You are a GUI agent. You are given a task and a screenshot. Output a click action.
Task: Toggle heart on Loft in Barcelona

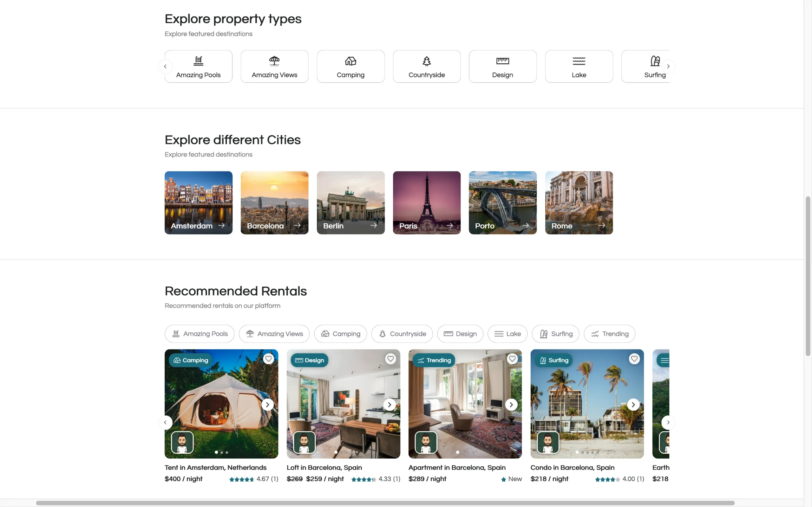pyautogui.click(x=390, y=359)
